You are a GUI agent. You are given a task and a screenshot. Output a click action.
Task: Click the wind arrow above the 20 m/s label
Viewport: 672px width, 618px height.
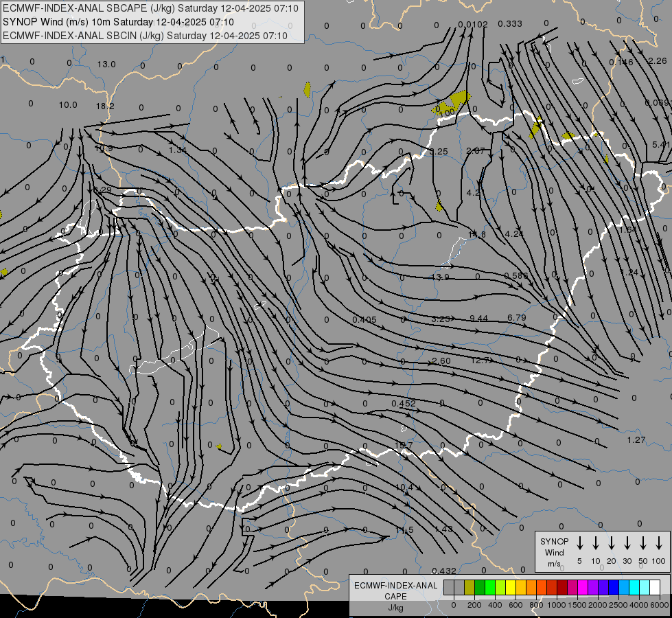(x=612, y=542)
